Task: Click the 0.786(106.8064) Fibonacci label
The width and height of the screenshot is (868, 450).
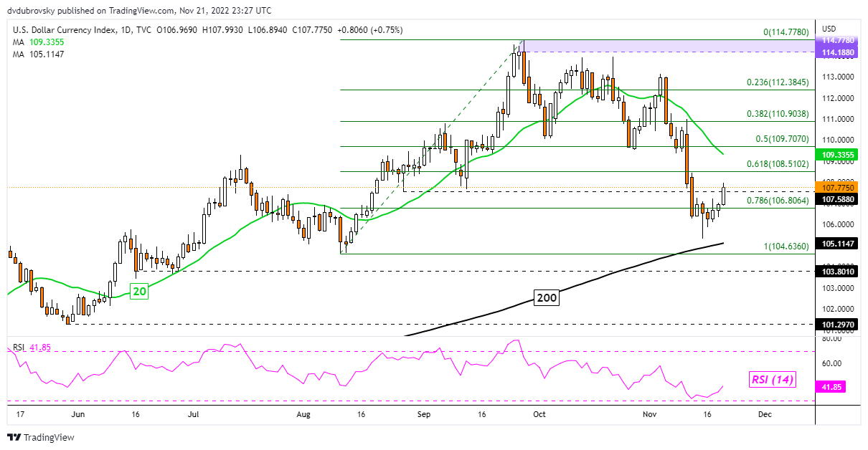Action: coord(777,201)
